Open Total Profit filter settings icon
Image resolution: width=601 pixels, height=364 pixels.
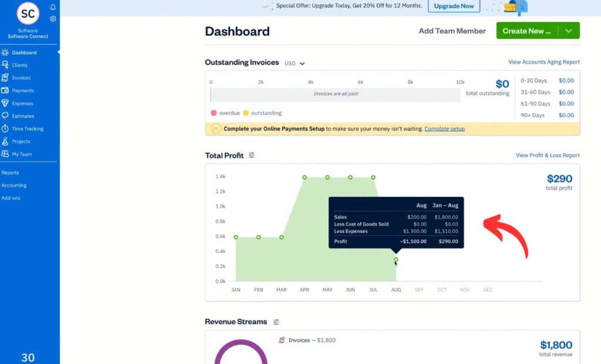[x=251, y=155]
